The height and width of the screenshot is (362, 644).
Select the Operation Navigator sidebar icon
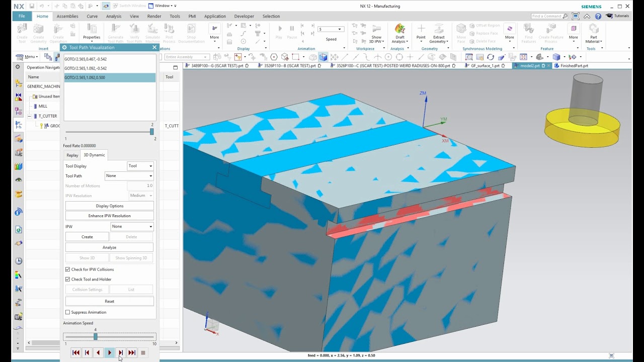coord(19,125)
